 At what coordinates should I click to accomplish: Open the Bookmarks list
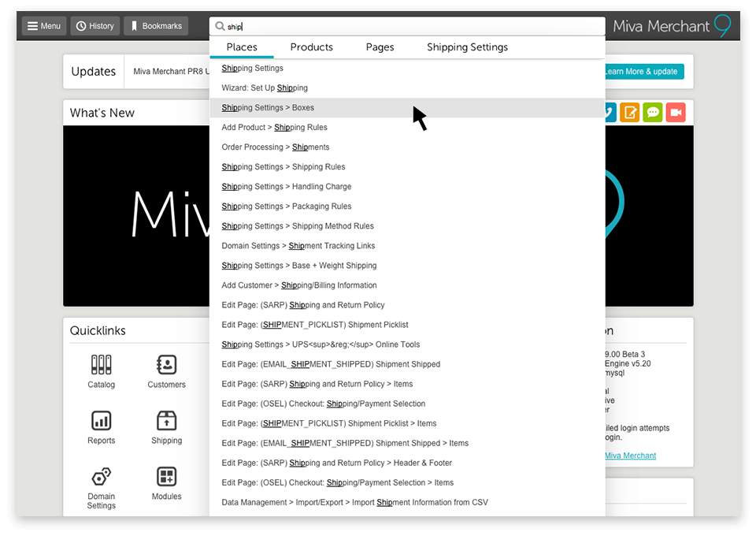tap(156, 26)
